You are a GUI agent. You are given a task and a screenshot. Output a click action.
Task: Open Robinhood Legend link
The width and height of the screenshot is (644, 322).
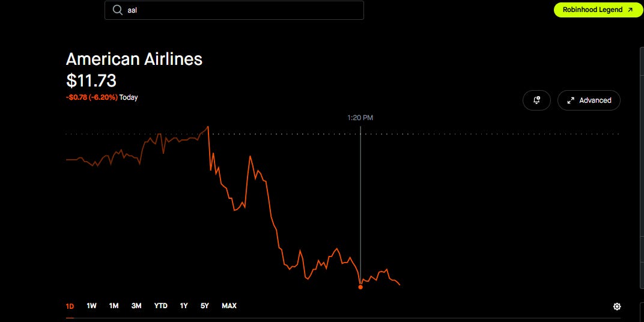point(598,10)
